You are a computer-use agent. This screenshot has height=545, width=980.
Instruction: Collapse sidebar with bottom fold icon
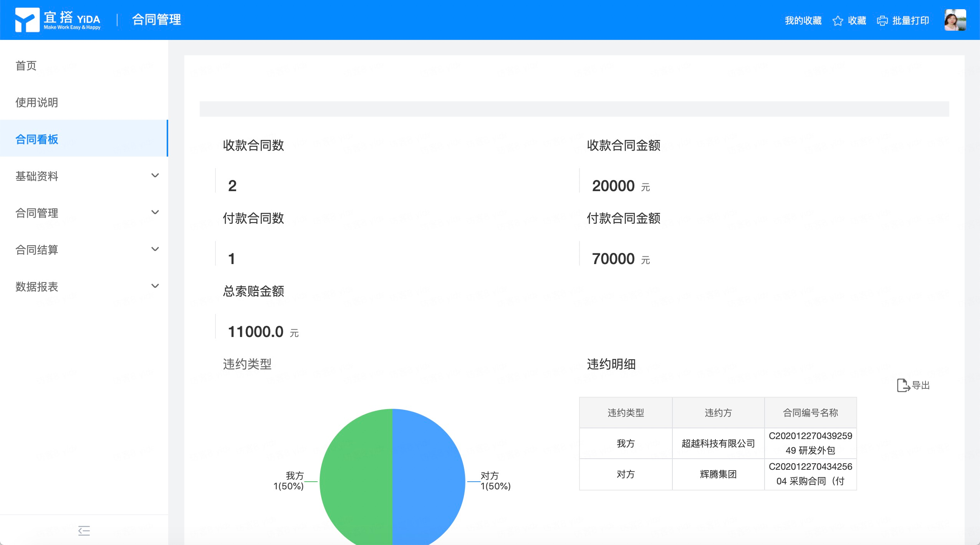[84, 530]
